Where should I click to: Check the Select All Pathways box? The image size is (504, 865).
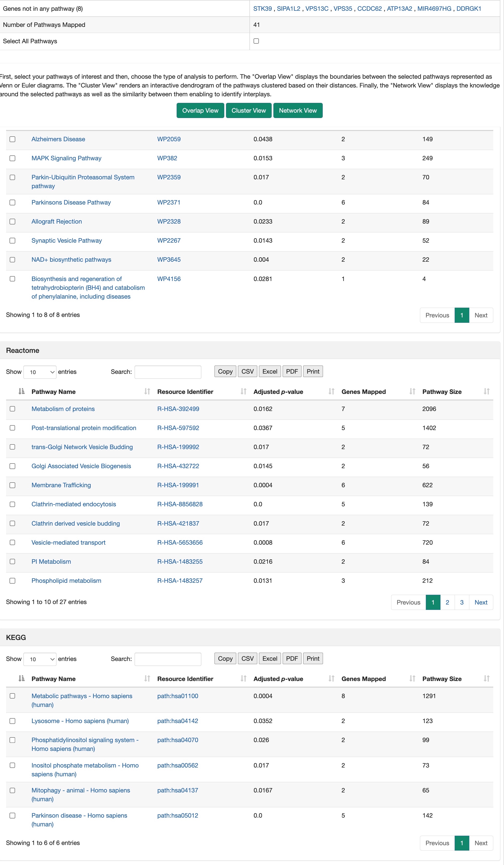click(x=256, y=41)
